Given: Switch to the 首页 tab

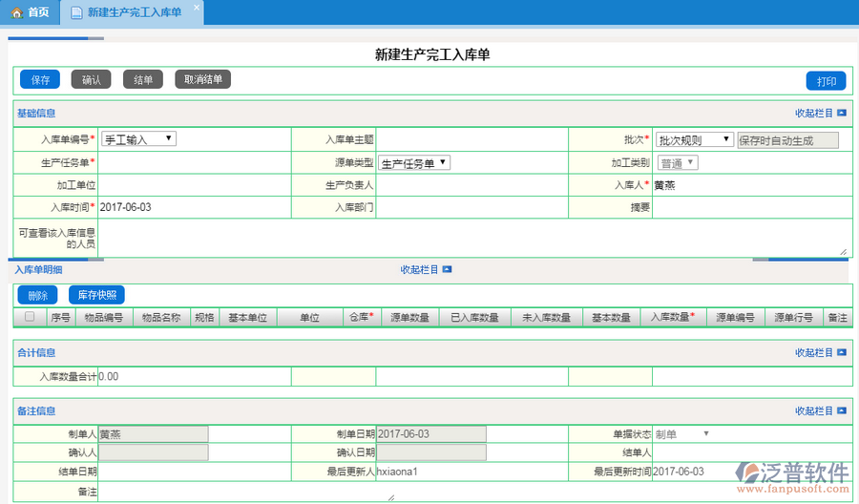Looking at the screenshot, I should coord(31,12).
